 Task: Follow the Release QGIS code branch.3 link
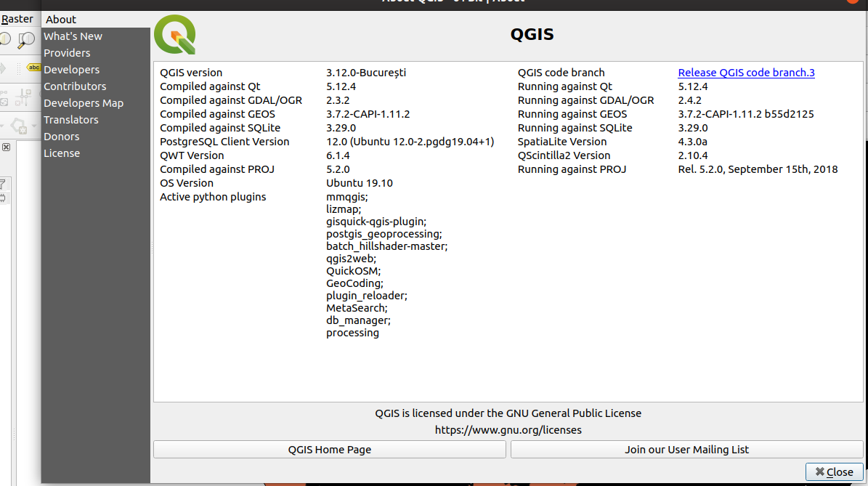click(x=746, y=73)
